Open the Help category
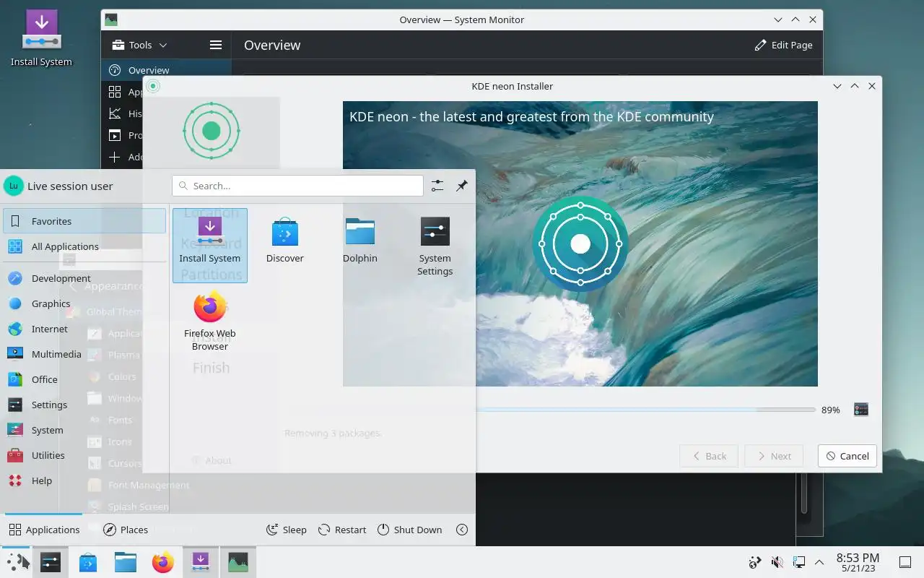The height and width of the screenshot is (578, 924). pos(84,480)
